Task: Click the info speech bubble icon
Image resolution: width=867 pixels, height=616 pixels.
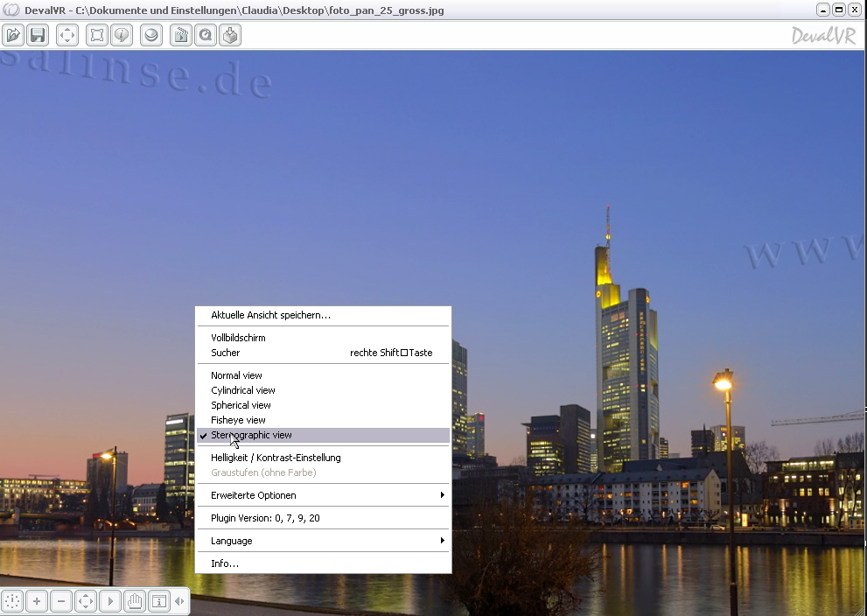Action: pyautogui.click(x=122, y=35)
